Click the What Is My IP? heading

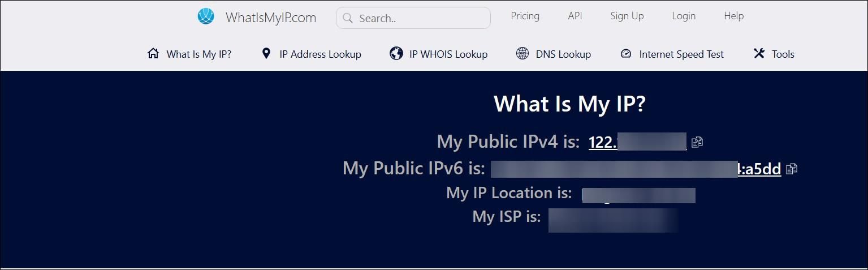tap(569, 104)
